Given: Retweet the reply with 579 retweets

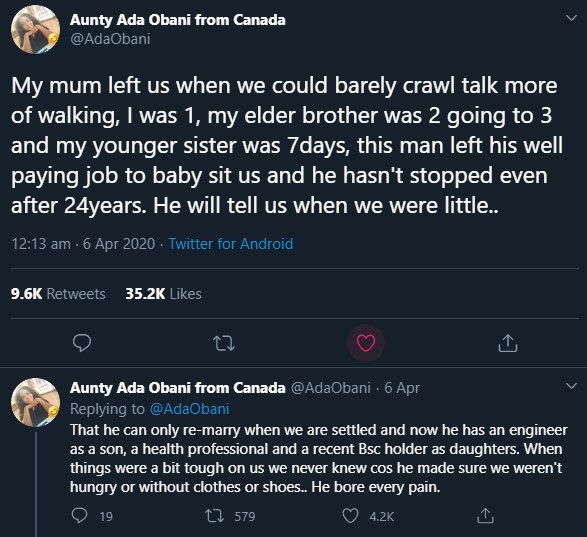Looking at the screenshot, I should click(215, 516).
